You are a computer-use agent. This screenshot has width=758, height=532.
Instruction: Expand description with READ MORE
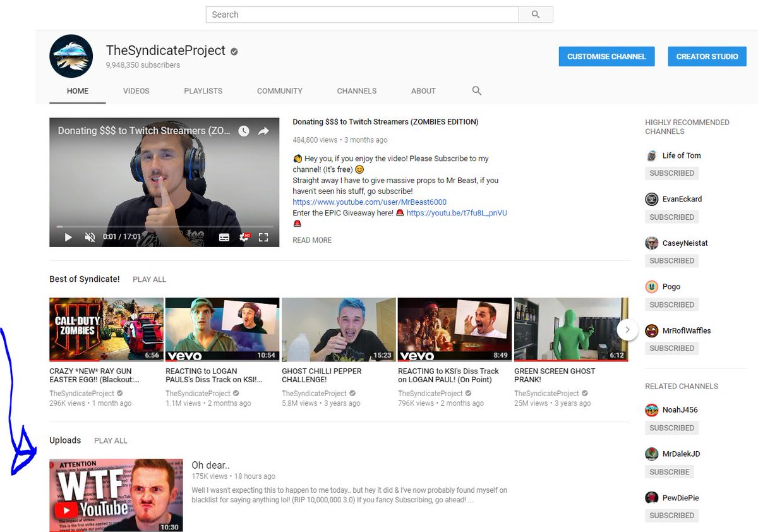312,240
